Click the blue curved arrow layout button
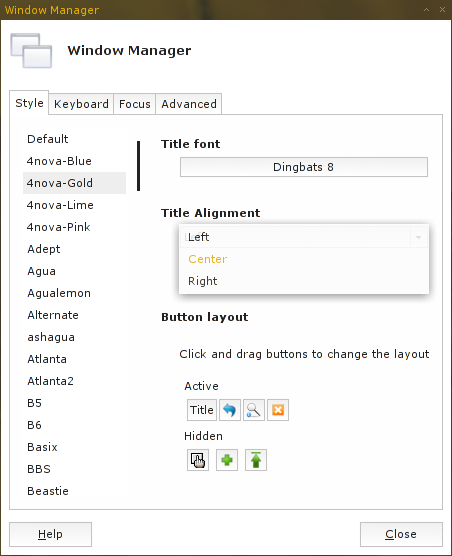 230,410
